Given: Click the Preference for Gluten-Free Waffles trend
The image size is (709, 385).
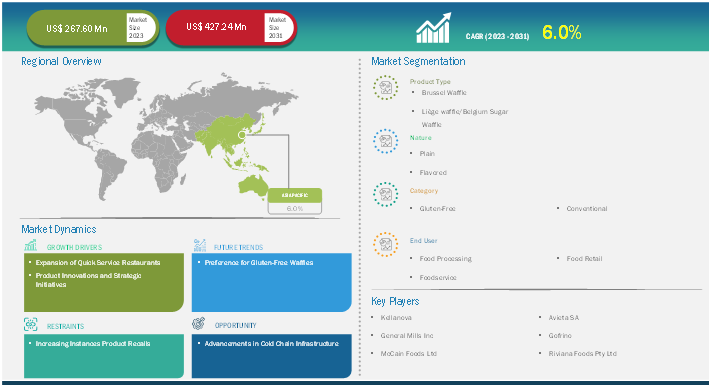Looking at the screenshot, I should point(259,262).
